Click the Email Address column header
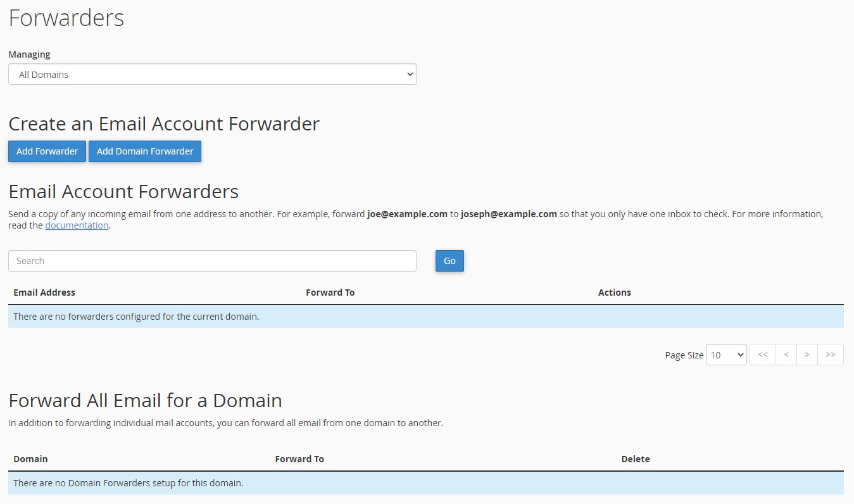The image size is (854, 504). point(44,293)
